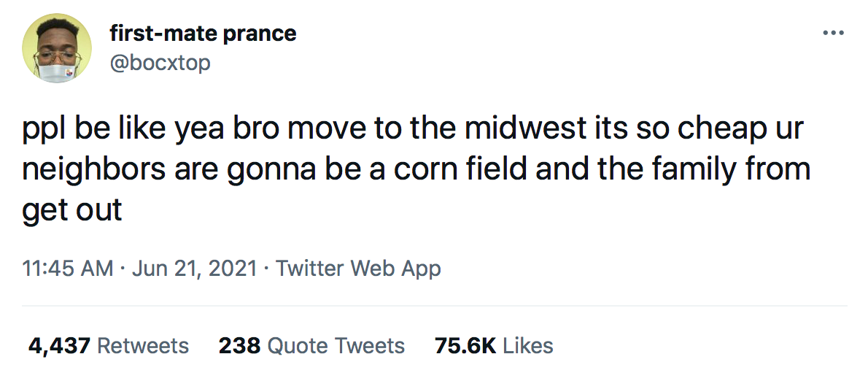Click the profile avatar picture

tap(57, 47)
